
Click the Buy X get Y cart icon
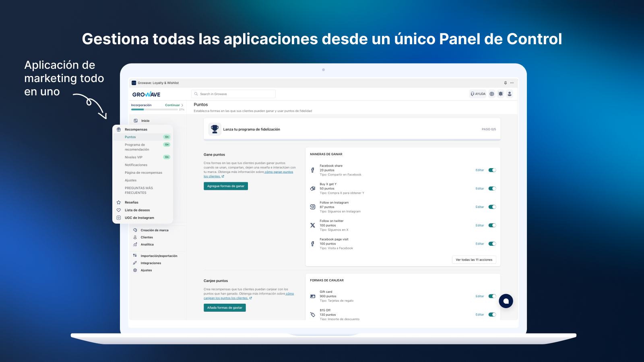tap(313, 189)
